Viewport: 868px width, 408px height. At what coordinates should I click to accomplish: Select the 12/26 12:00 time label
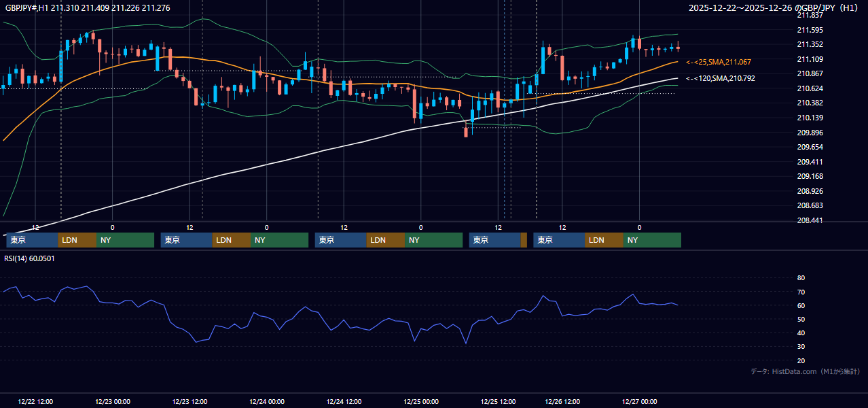tap(562, 401)
